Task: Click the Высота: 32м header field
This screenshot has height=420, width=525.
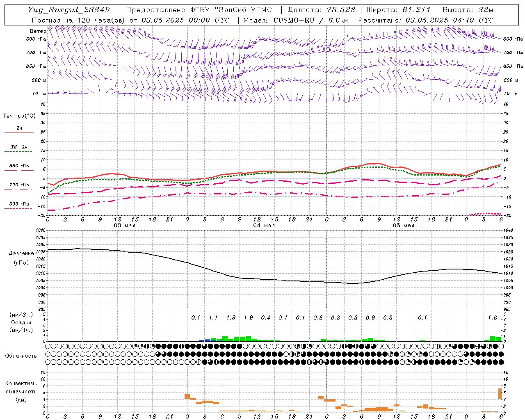Action: coord(468,10)
